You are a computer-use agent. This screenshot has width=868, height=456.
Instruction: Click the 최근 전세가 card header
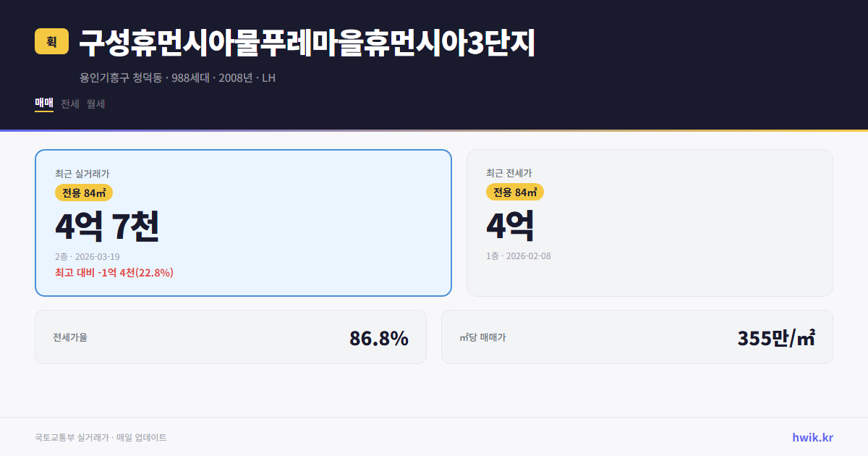point(509,173)
